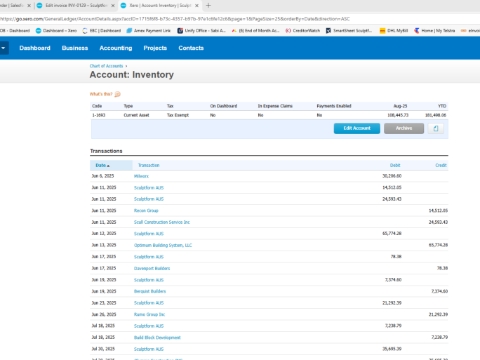Open Sculptform AUS transaction dated Jul 30, 2025
480x360 pixels.
149,349
